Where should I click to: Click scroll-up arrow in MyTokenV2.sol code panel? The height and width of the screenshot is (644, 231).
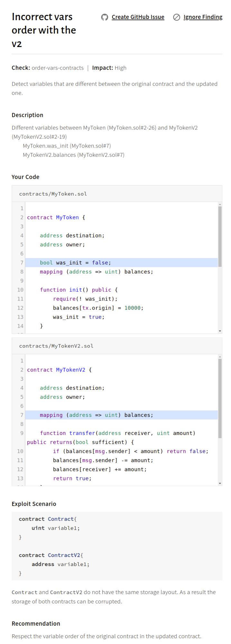coord(220,357)
